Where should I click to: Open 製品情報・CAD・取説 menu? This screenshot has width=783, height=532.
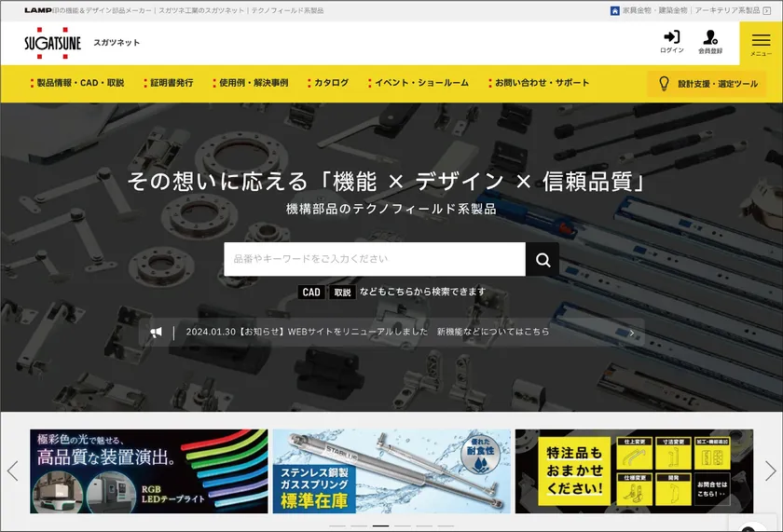(x=77, y=83)
